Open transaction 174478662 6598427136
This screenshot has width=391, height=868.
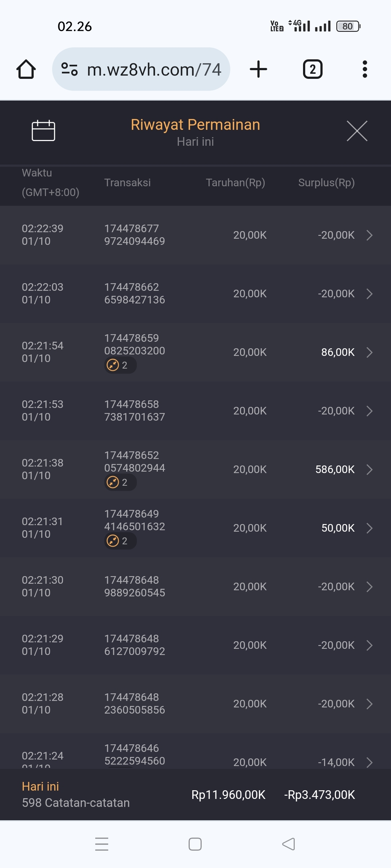[134, 293]
